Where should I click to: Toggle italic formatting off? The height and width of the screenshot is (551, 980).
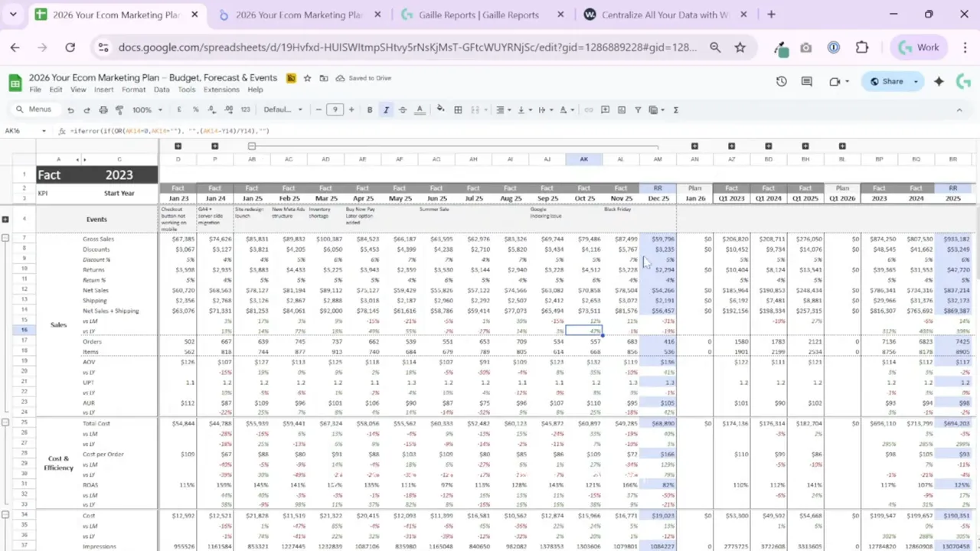tap(386, 109)
